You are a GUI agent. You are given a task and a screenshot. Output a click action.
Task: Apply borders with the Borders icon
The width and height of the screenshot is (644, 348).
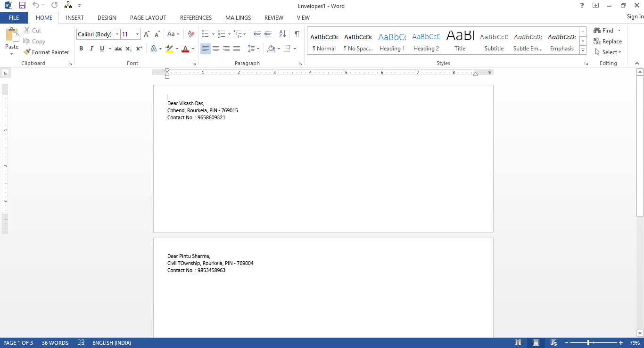pos(287,49)
